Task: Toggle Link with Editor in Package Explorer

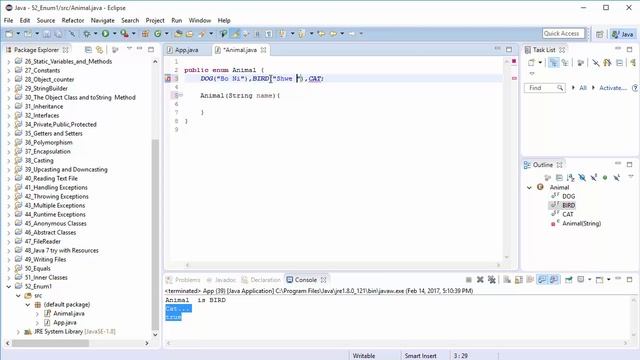Action: (x=99, y=50)
